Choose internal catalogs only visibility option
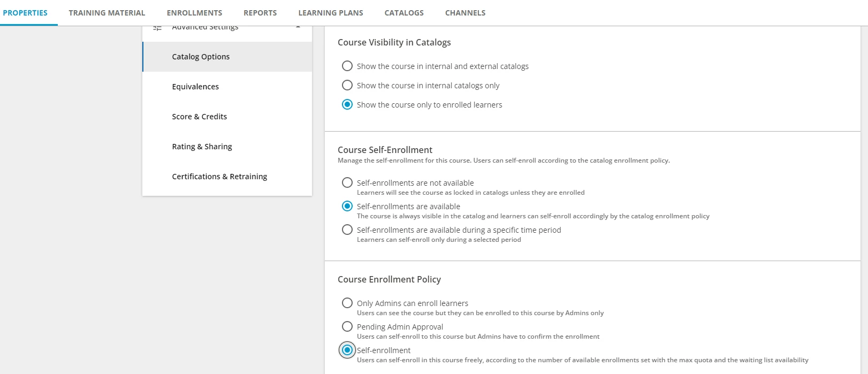This screenshot has height=374, width=868. (347, 85)
